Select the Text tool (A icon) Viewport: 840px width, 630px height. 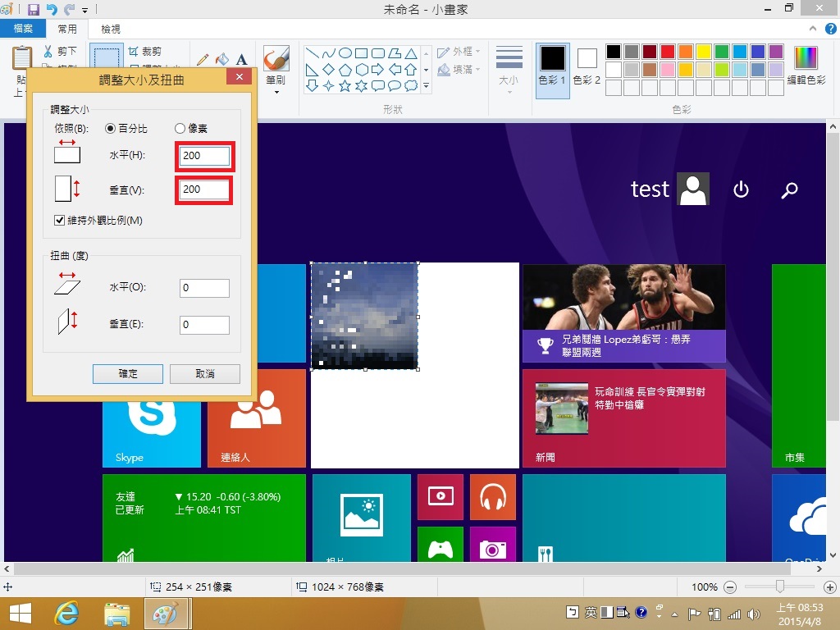click(x=242, y=59)
